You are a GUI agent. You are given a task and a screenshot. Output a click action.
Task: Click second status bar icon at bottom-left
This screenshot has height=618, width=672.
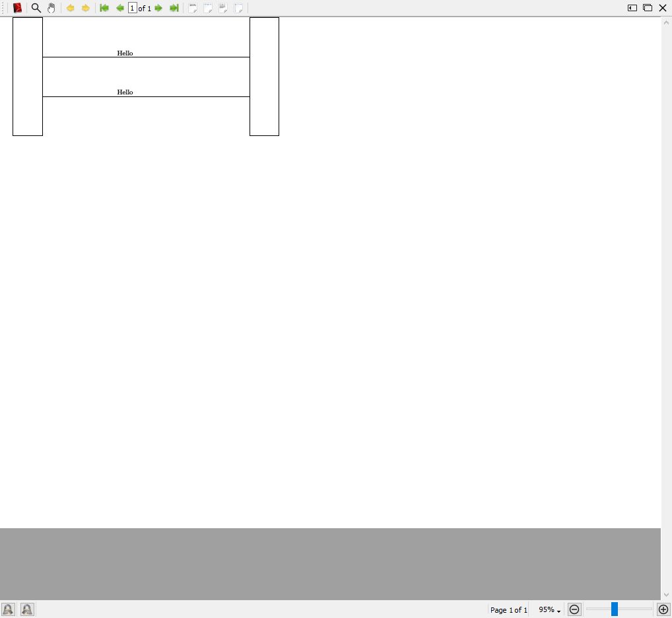(x=27, y=609)
